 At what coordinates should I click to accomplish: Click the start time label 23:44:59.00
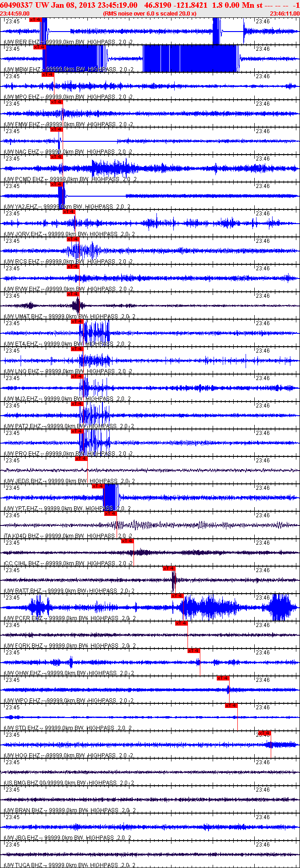click(x=15, y=14)
